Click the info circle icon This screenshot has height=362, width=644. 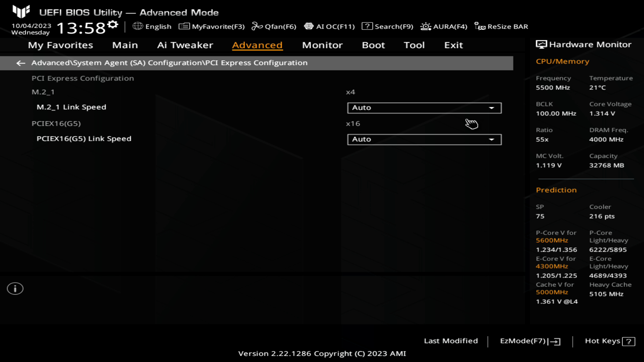(x=15, y=289)
